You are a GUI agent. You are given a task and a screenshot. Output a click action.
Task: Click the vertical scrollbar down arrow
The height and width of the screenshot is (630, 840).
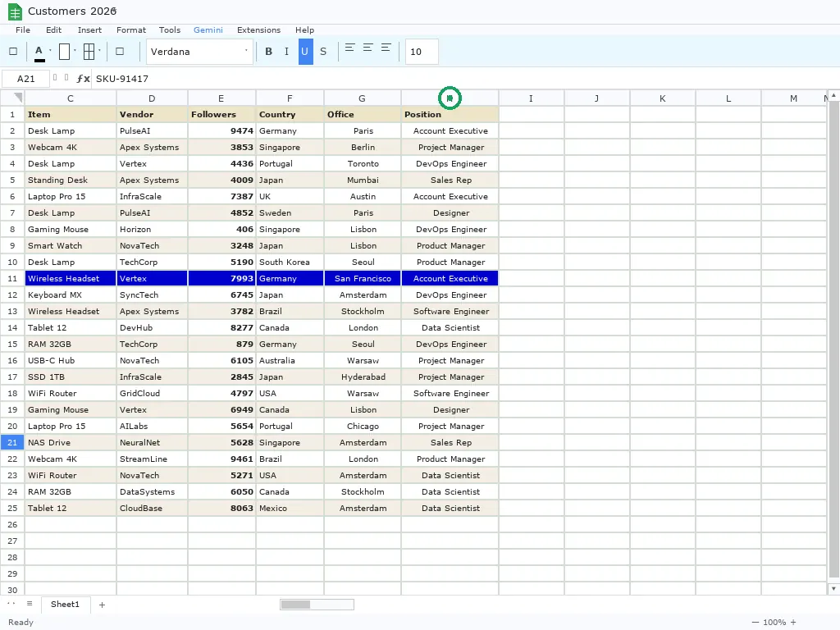pos(833,589)
